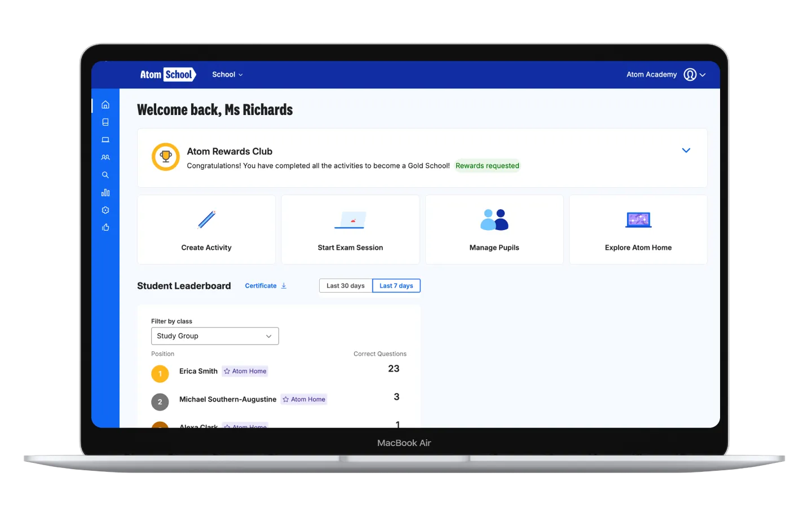Open the book icon in the sidebar
The image size is (812, 530).
[x=105, y=122]
